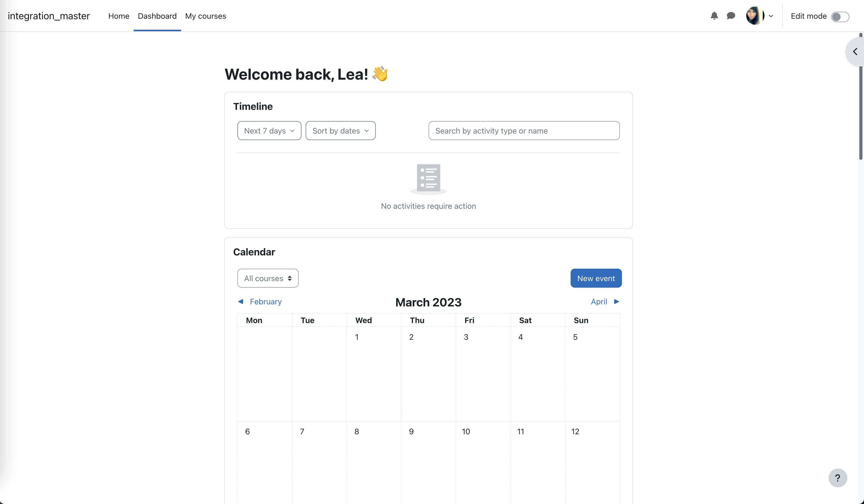Click the Mon column header
864x504 pixels.
tap(254, 320)
